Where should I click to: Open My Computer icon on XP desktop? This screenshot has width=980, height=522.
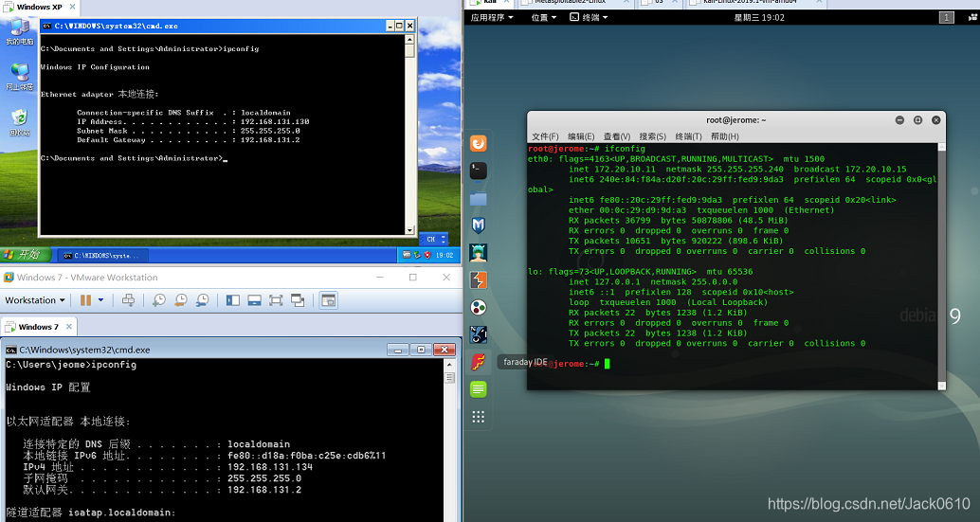point(19,32)
